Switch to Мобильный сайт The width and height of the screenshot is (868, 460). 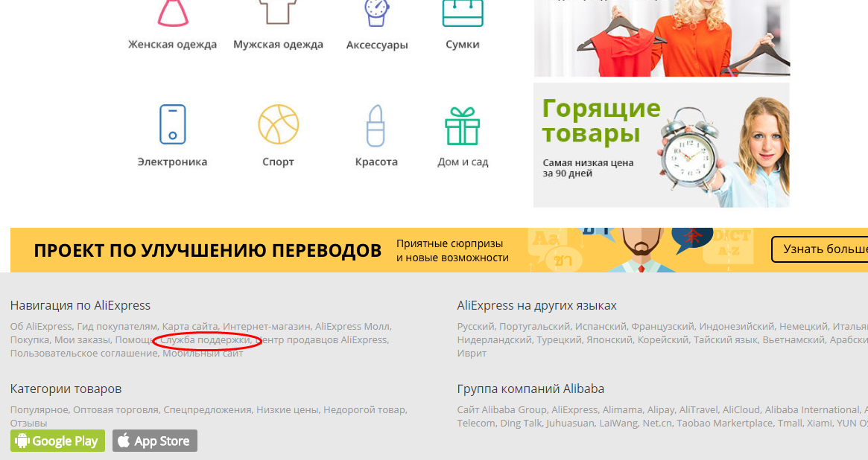click(203, 353)
